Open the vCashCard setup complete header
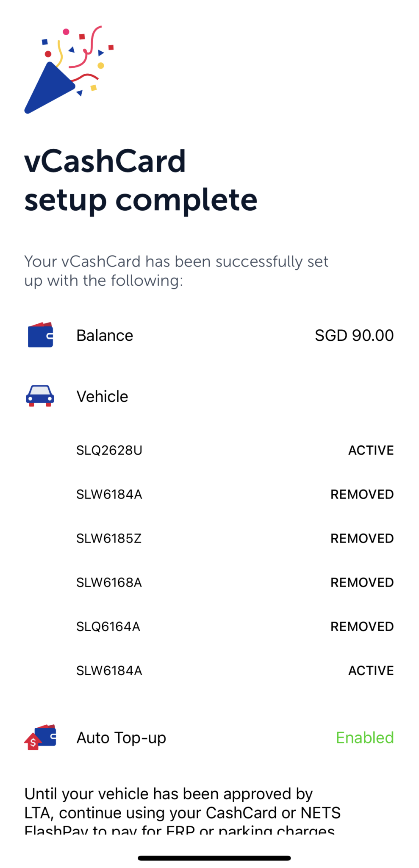This screenshot has height=868, width=419. pyautogui.click(x=140, y=180)
